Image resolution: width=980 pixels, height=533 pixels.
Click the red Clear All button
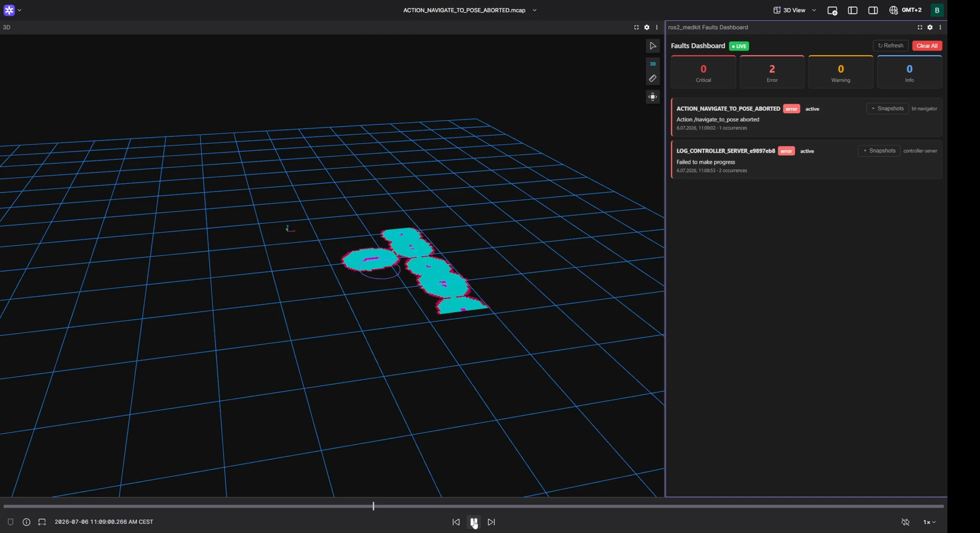pyautogui.click(x=927, y=46)
